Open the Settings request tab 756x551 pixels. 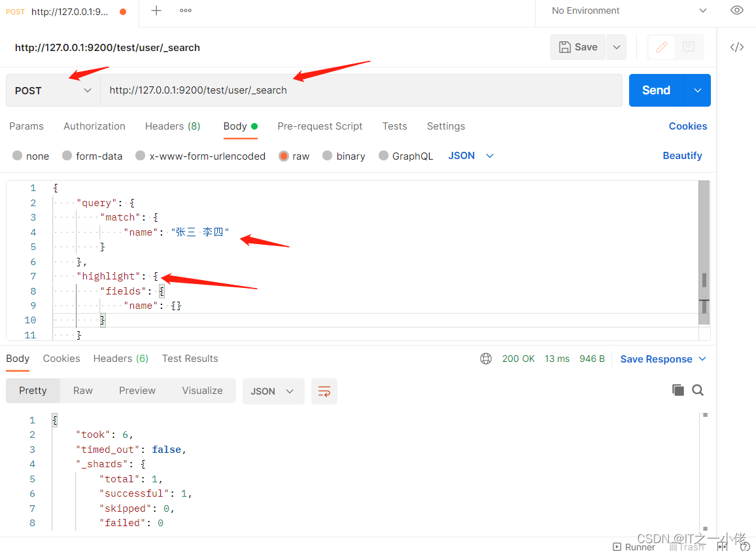pyautogui.click(x=446, y=126)
